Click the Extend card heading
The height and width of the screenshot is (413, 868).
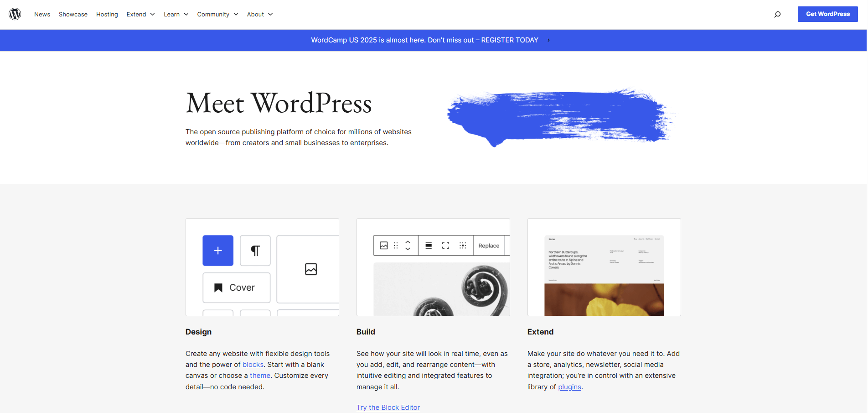coord(540,332)
